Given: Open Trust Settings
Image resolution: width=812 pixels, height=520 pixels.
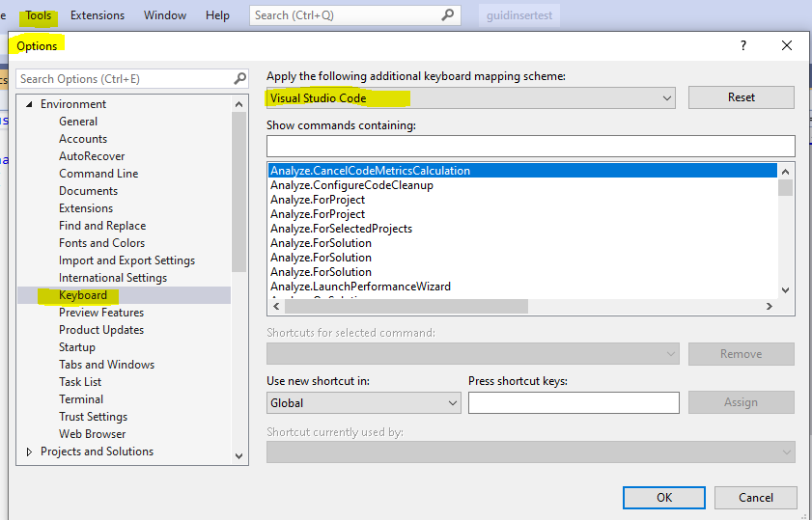Looking at the screenshot, I should (x=94, y=417).
